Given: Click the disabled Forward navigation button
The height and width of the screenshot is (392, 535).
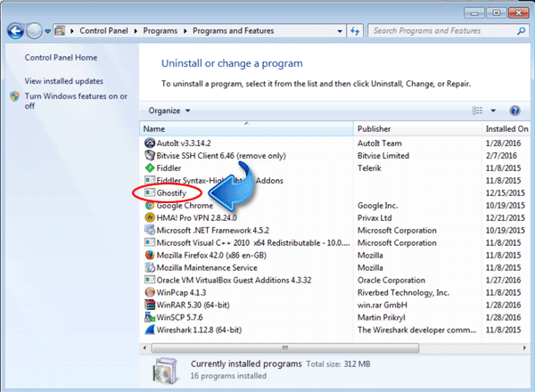Looking at the screenshot, I should click(x=34, y=31).
